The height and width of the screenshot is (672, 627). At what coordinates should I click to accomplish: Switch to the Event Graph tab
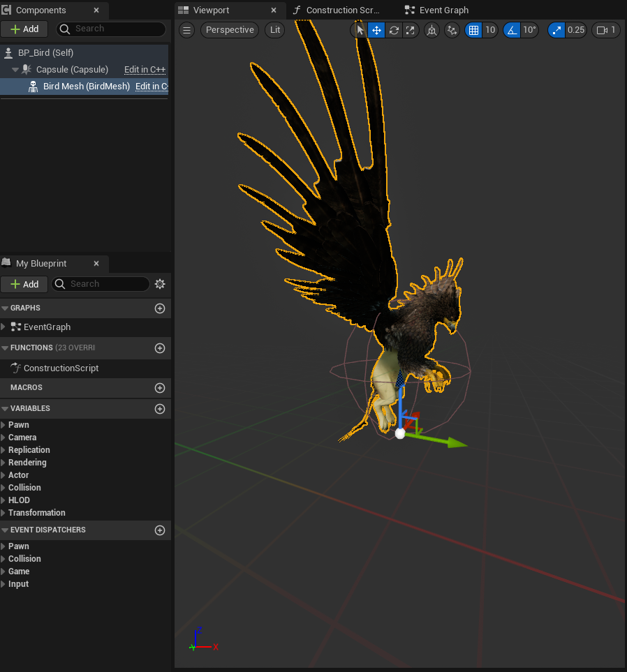coord(444,10)
